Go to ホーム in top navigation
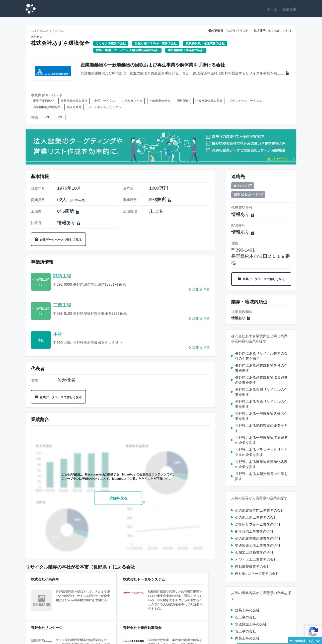Image resolution: width=322 pixels, height=644 pixels. click(x=272, y=9)
